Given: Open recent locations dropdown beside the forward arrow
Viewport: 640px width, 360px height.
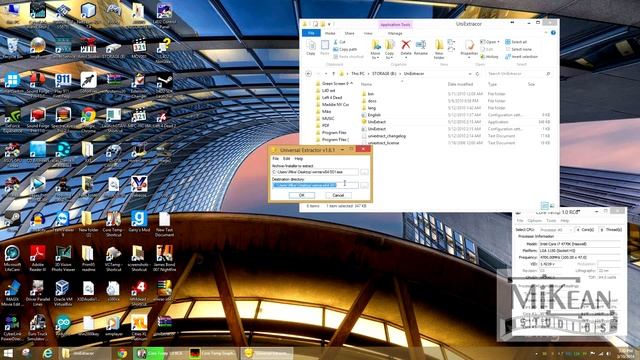Looking at the screenshot, I should (x=326, y=74).
